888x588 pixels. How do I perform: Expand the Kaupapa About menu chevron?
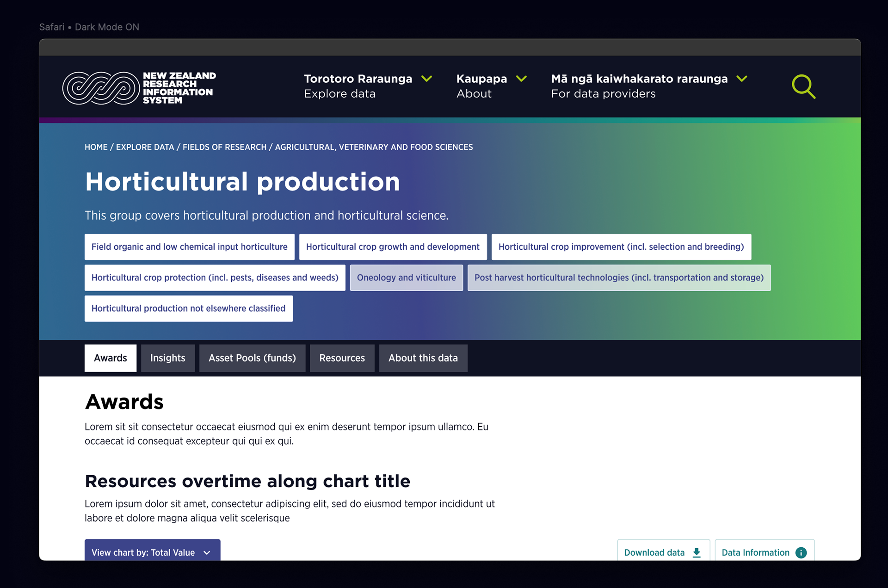521,79
